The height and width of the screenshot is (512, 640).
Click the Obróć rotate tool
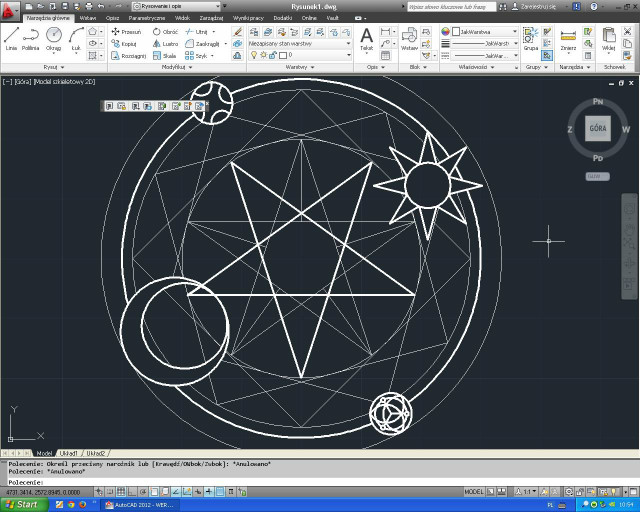tap(165, 31)
